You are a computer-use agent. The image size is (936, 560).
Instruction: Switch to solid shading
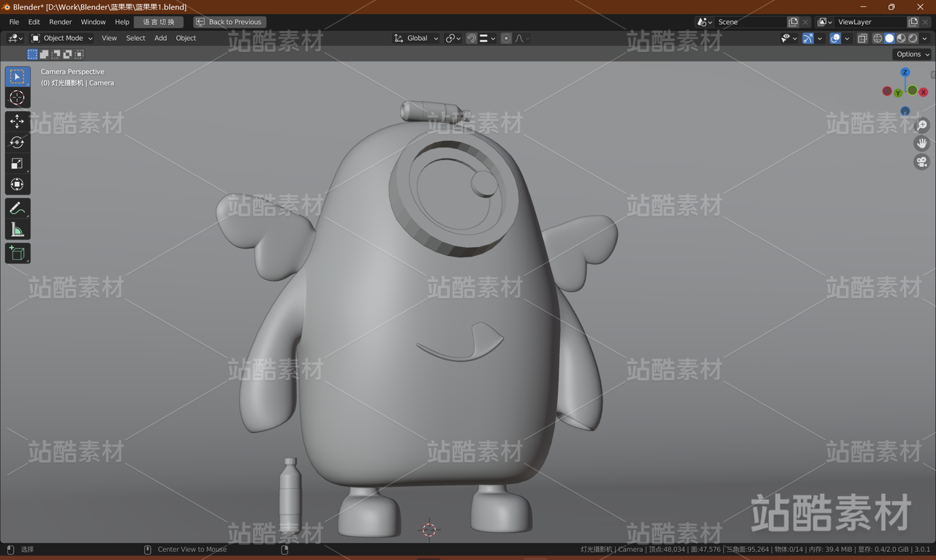point(889,38)
